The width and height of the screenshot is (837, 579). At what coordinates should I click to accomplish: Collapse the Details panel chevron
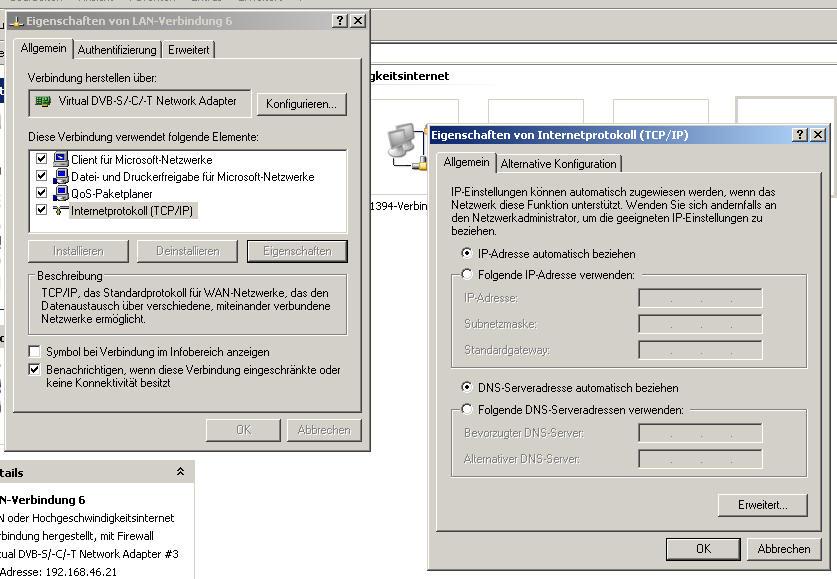tap(180, 472)
